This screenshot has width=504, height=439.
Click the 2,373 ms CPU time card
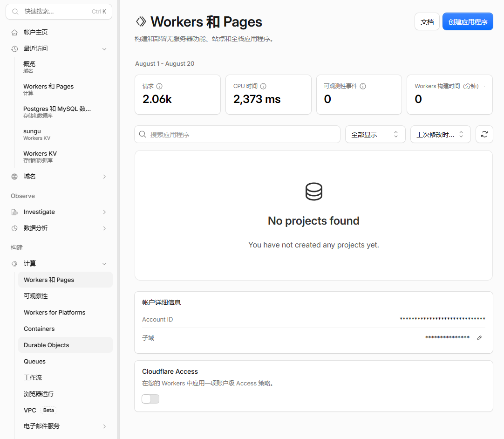[x=268, y=95]
